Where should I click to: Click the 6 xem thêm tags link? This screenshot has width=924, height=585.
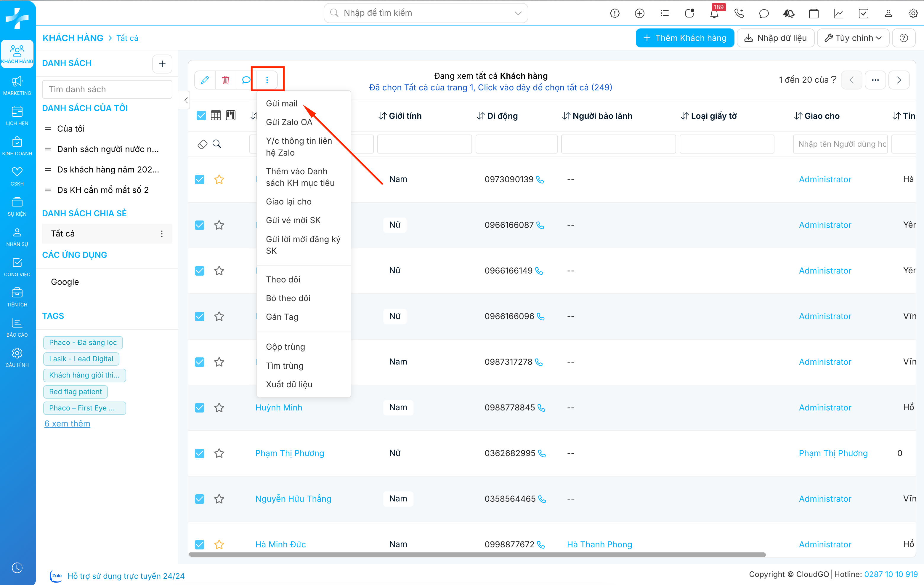pos(67,423)
